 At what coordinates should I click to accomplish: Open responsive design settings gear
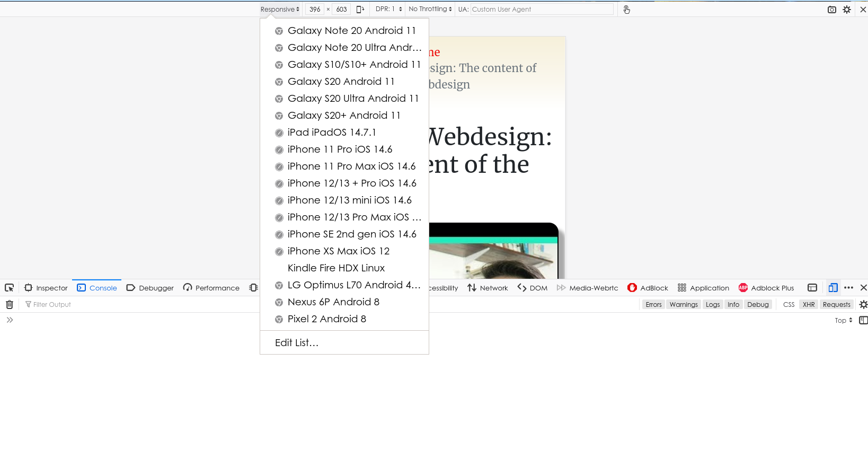pos(847,10)
